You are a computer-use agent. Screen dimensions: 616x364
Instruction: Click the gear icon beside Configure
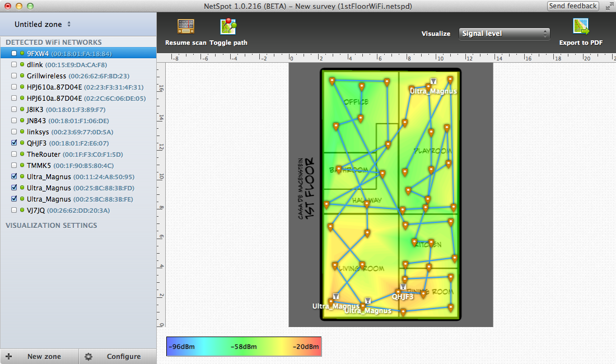coord(89,356)
